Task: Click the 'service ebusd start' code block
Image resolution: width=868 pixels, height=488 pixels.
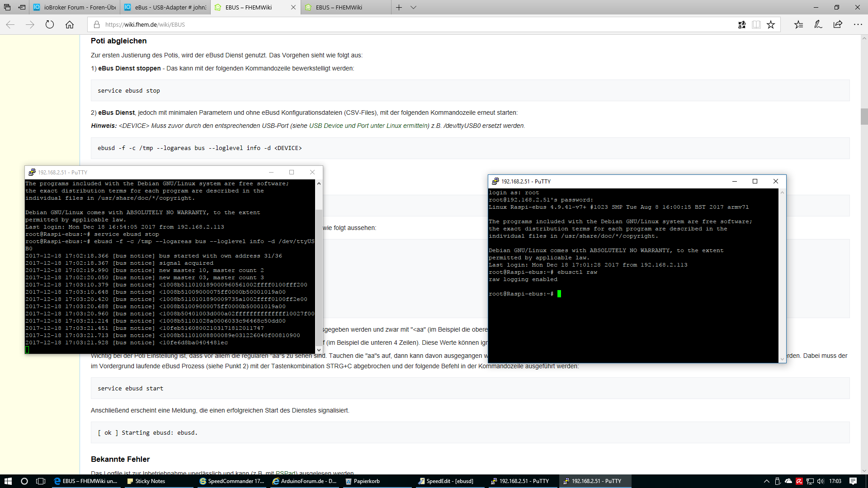Action: pos(470,388)
